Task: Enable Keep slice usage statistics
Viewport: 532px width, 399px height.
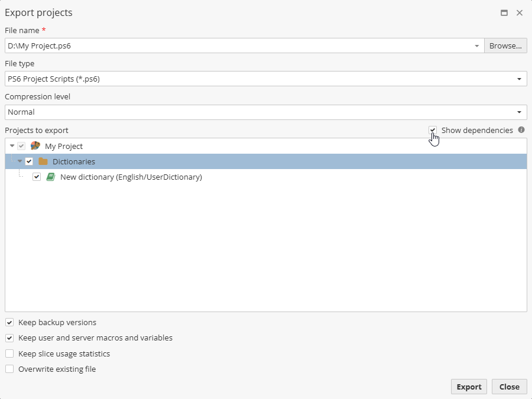Action: point(9,354)
